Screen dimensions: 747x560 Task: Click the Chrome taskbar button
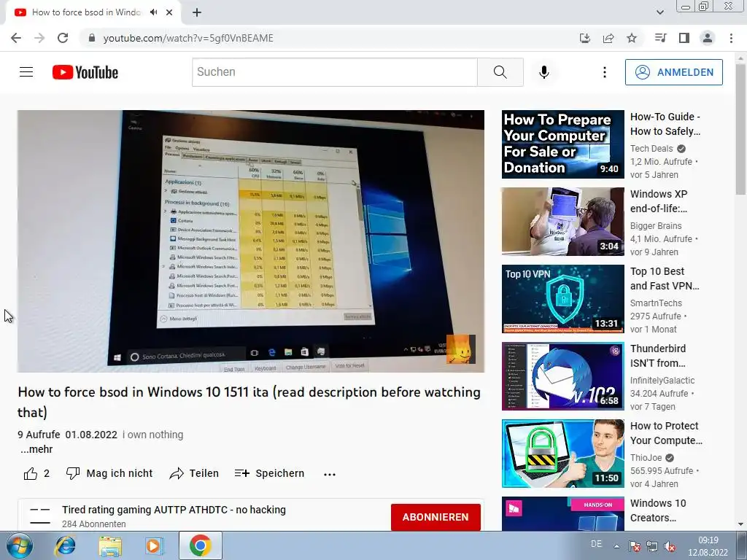coord(201,545)
